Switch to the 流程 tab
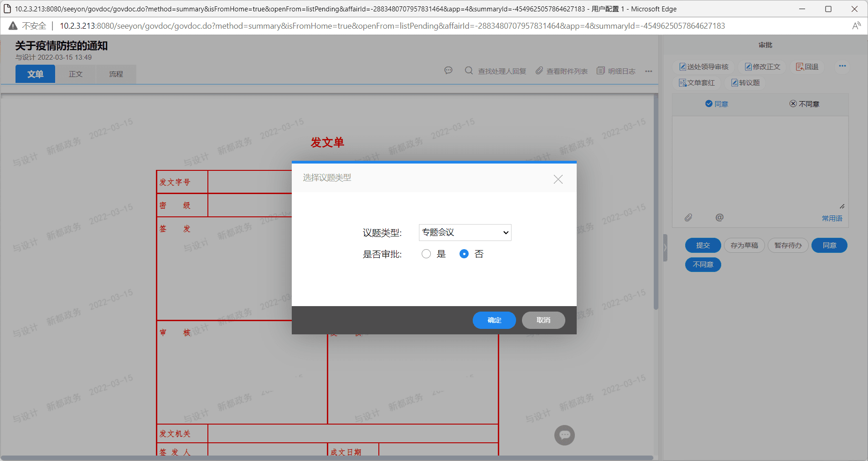Viewport: 868px width, 461px height. pyautogui.click(x=116, y=74)
